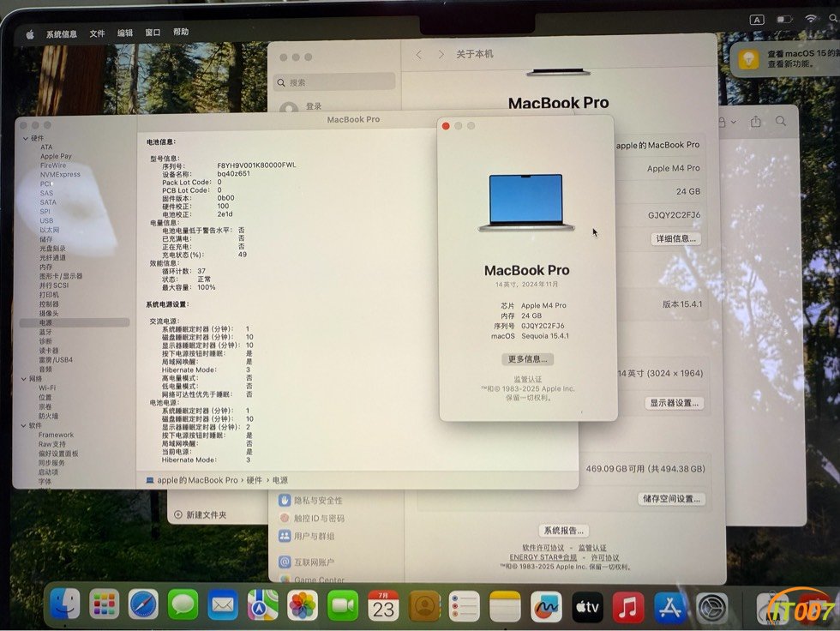This screenshot has width=840, height=631.
Task: Go forward in System Settings window
Action: (441, 55)
